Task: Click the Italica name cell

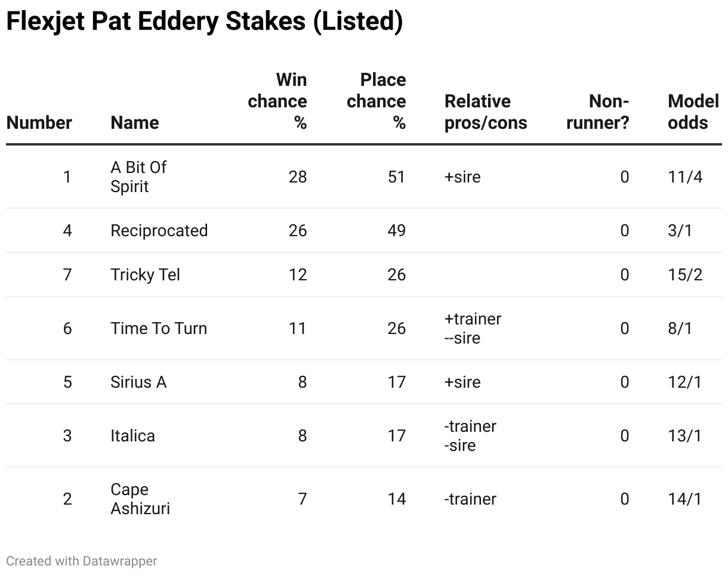Action: click(132, 436)
